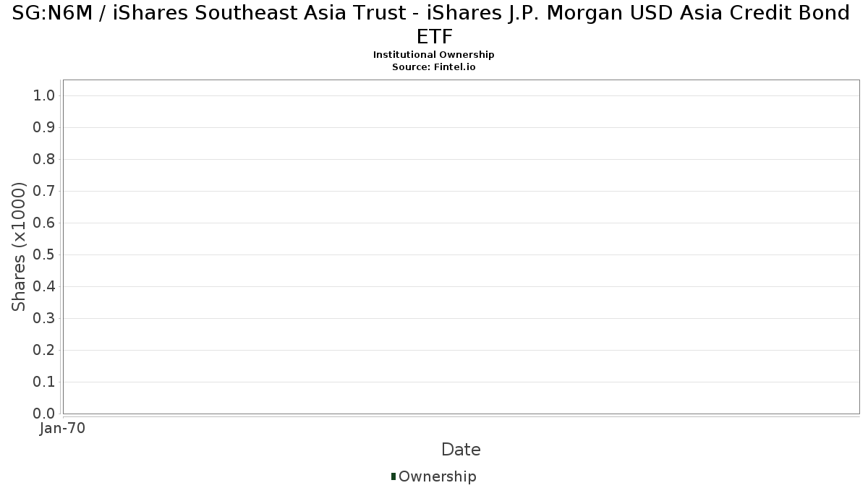Click the 0.2 y-axis tick label
Viewport: 868px width, 488px height.
click(x=44, y=351)
